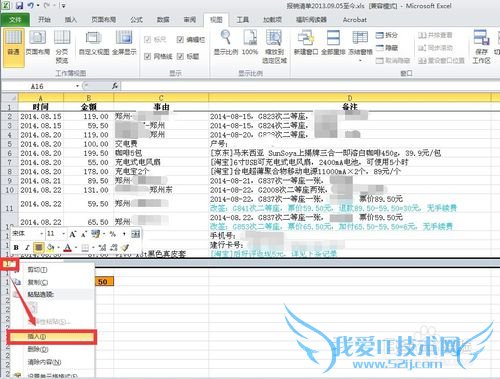500x379 pixels.
Task: Click decrease decimal in mini toolbar
Action: [114, 248]
